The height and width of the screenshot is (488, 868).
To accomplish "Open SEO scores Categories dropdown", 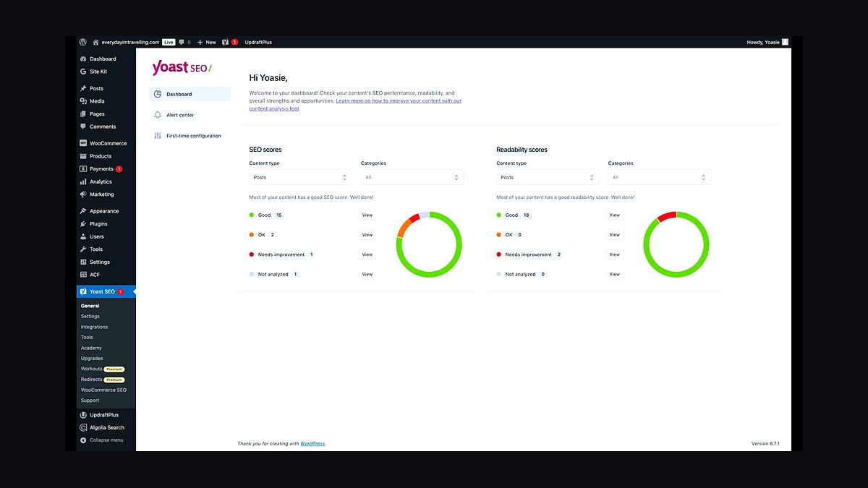I will pos(412,177).
